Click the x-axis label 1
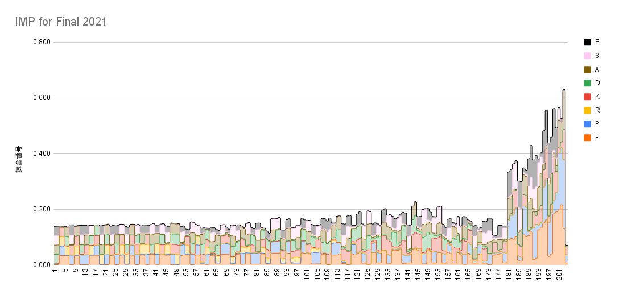 55,271
